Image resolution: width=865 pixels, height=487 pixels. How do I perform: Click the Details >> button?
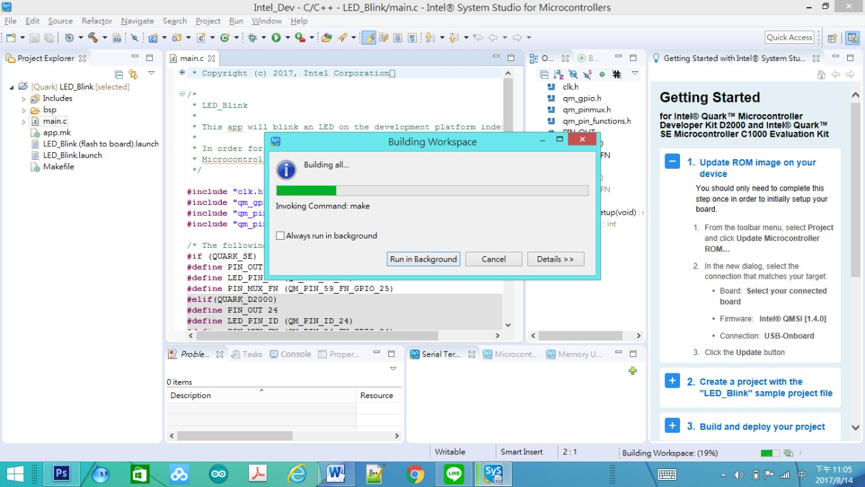555,259
